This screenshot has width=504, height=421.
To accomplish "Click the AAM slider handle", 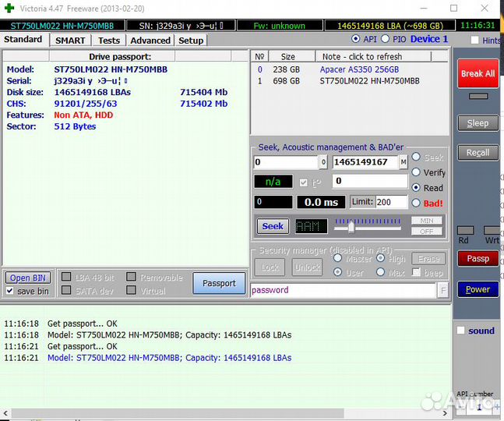I will (351, 228).
